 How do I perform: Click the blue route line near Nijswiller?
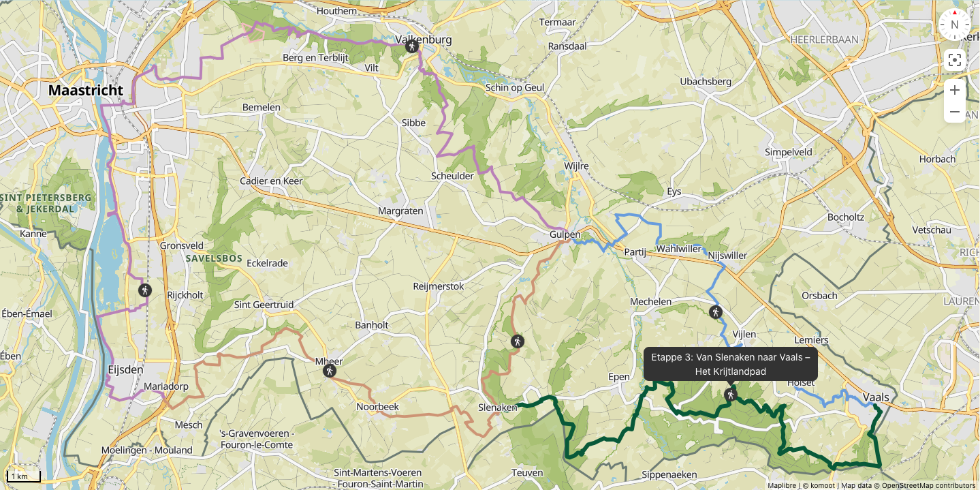[x=714, y=281]
